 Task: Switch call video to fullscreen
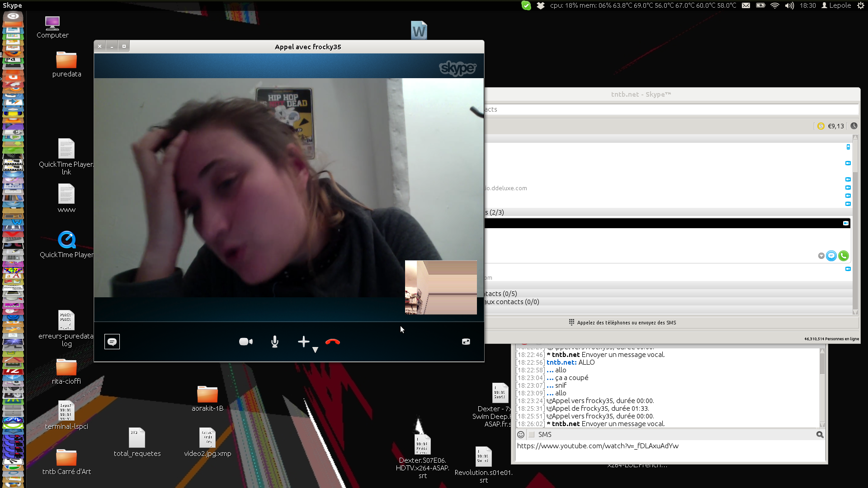coord(466,342)
